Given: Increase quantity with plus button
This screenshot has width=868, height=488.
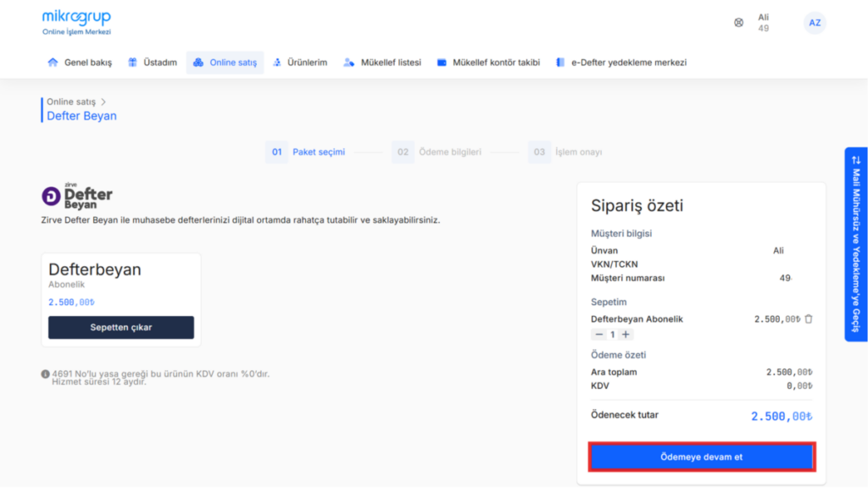Looking at the screenshot, I should (x=626, y=334).
